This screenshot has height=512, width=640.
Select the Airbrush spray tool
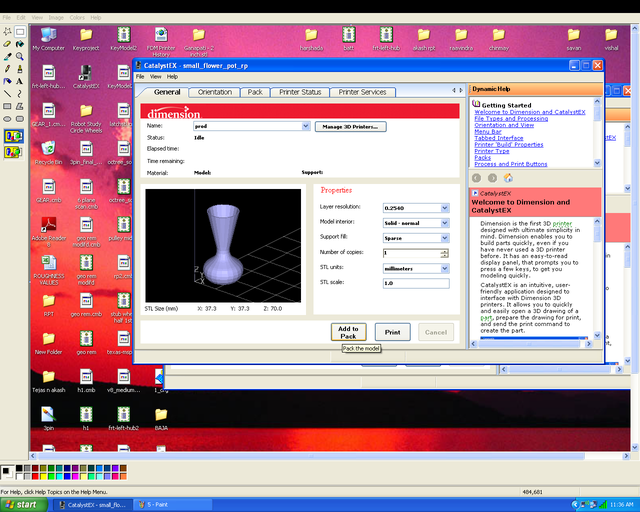tap(7, 81)
